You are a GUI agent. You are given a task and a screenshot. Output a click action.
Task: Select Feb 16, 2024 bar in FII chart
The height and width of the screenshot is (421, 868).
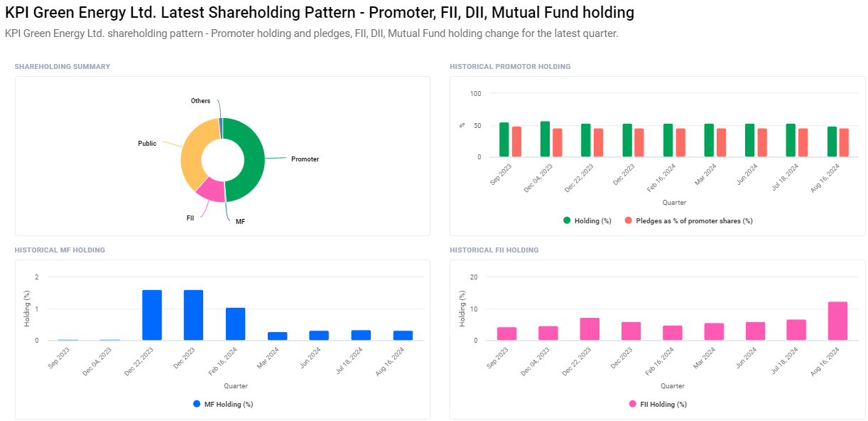coord(673,333)
